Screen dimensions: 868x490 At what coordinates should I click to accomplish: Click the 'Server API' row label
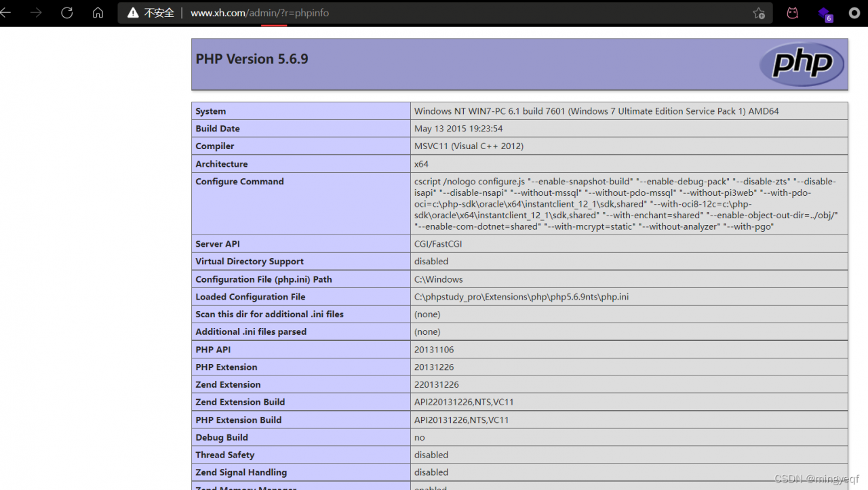(x=218, y=244)
